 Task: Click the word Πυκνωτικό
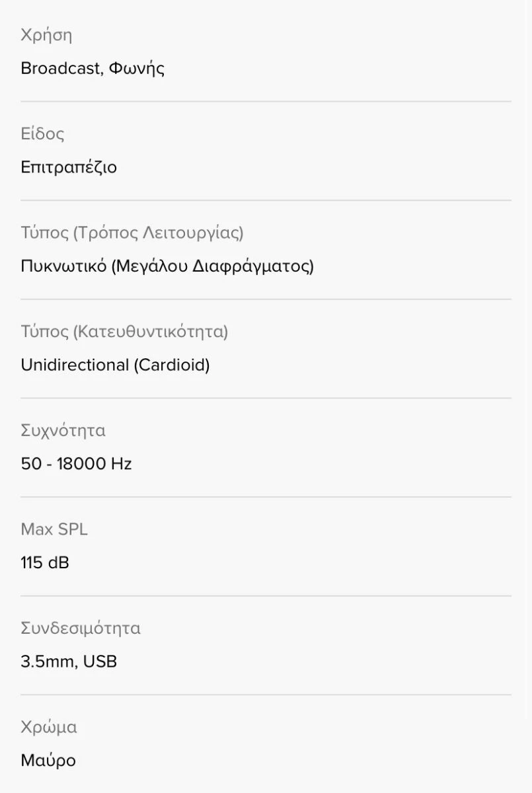(63, 266)
